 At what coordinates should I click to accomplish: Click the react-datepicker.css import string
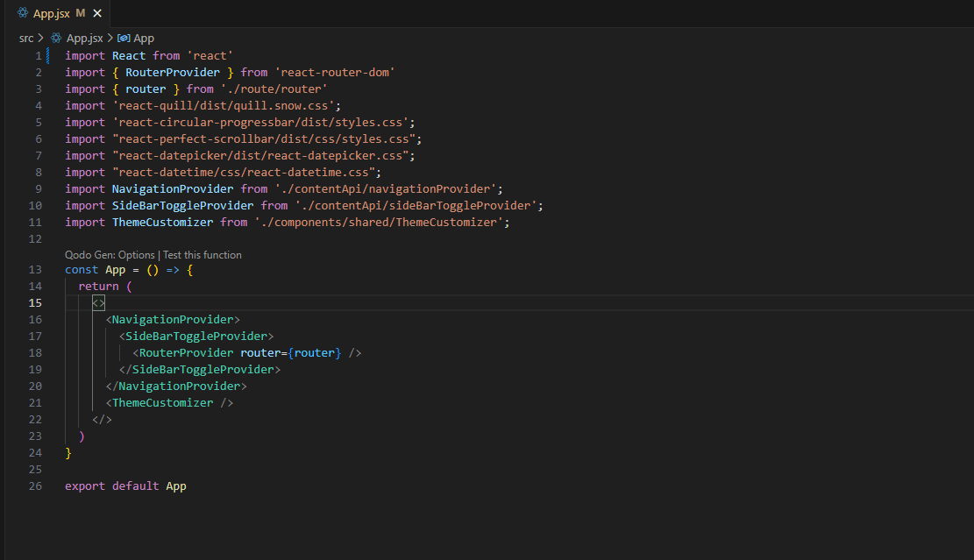tap(260, 156)
